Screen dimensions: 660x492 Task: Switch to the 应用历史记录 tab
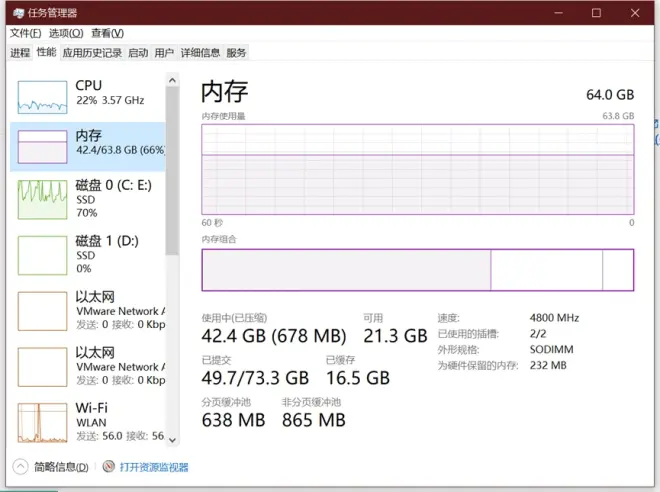pyautogui.click(x=91, y=53)
